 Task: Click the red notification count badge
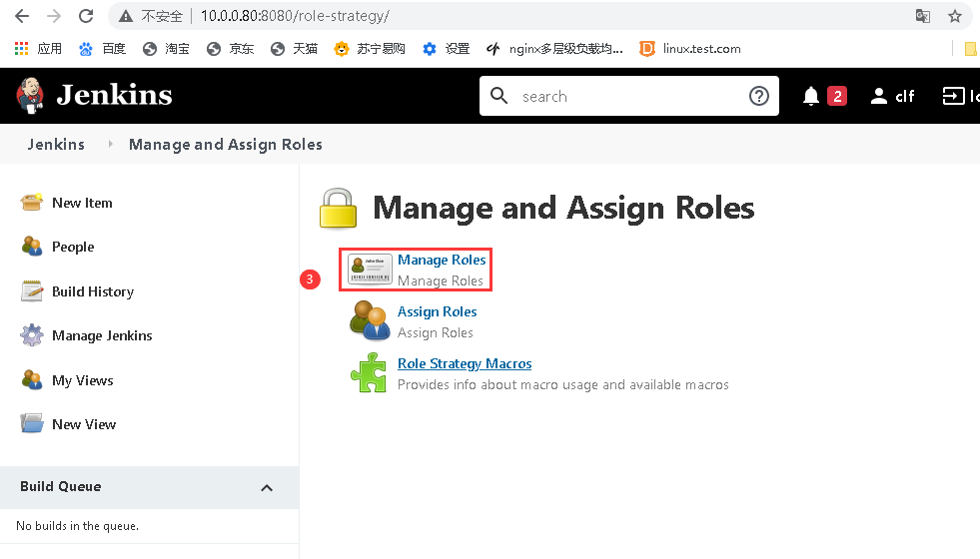pos(837,96)
